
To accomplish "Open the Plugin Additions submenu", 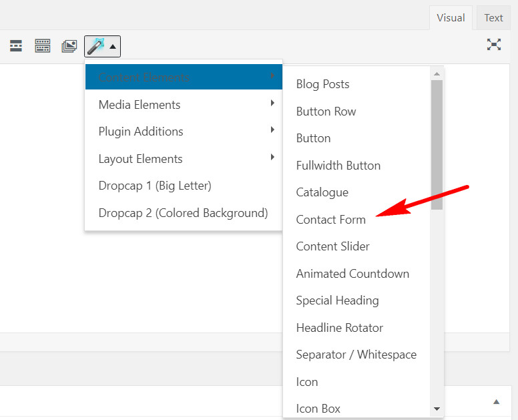I will [x=184, y=132].
